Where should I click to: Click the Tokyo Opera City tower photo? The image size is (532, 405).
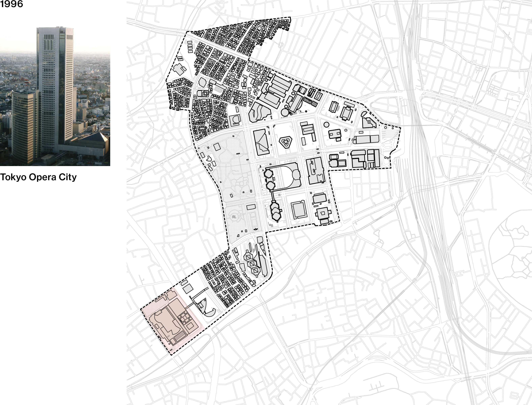[x=55, y=96]
